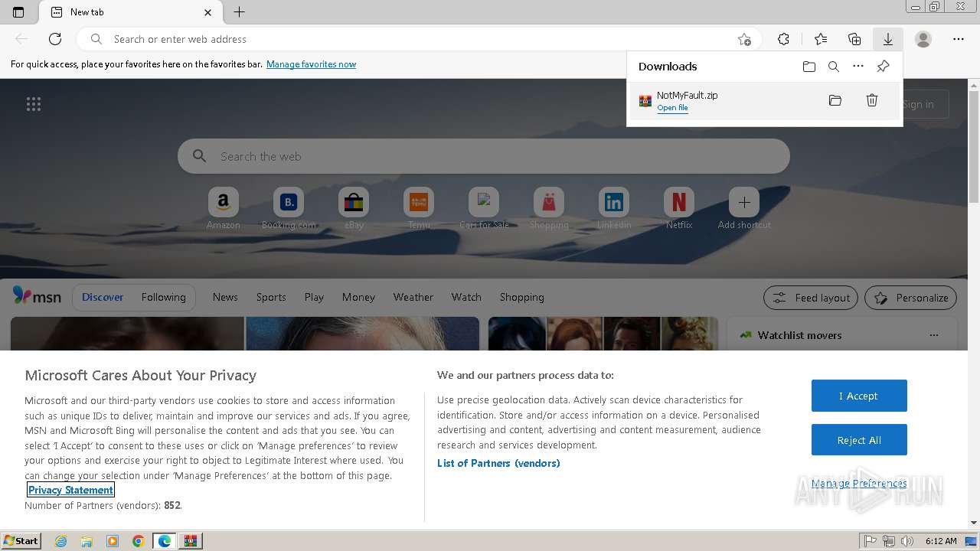
Task: Open Watchlist movers more options
Action: click(933, 335)
